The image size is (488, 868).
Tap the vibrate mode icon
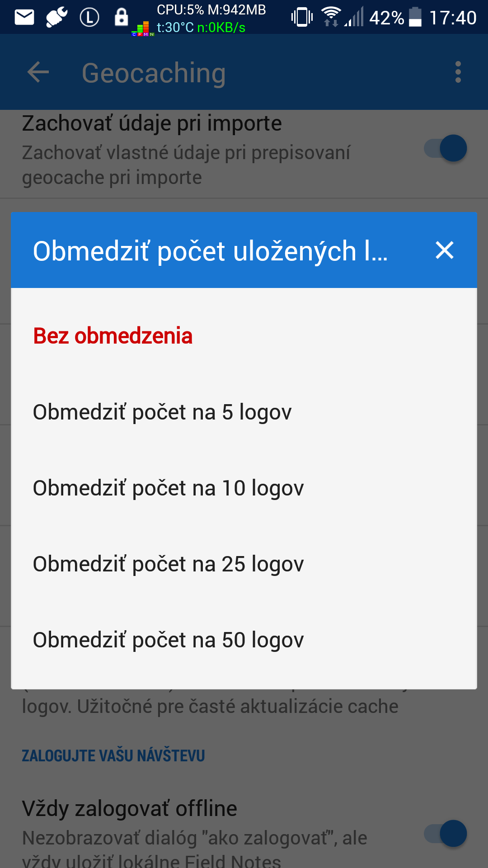point(302,18)
